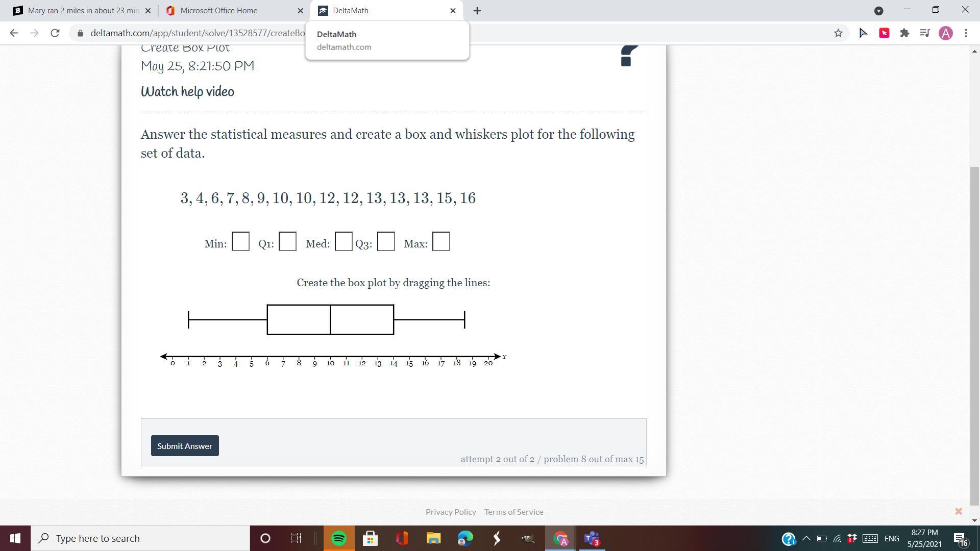Open the browser extensions puzzle icon
Screen dimensions: 980x551
tap(904, 33)
